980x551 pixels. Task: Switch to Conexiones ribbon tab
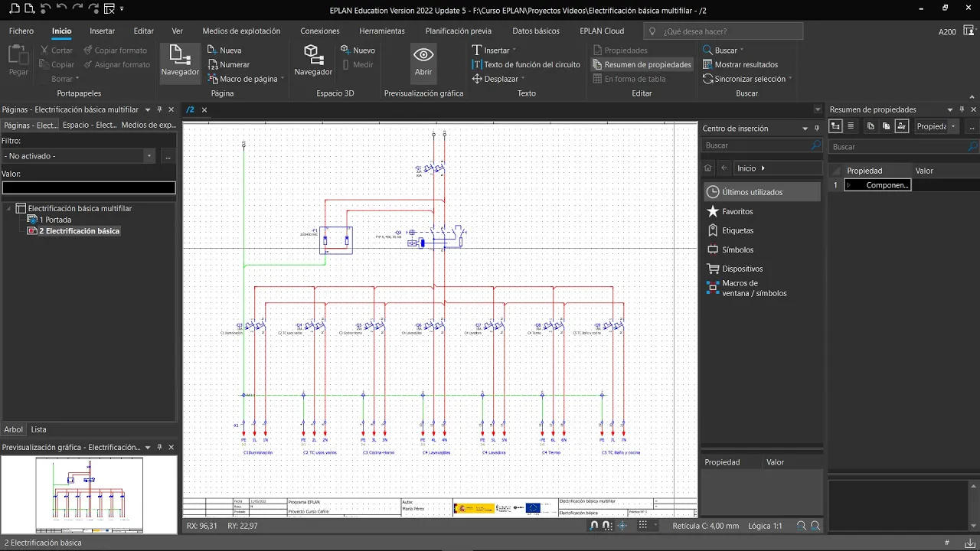(x=320, y=31)
